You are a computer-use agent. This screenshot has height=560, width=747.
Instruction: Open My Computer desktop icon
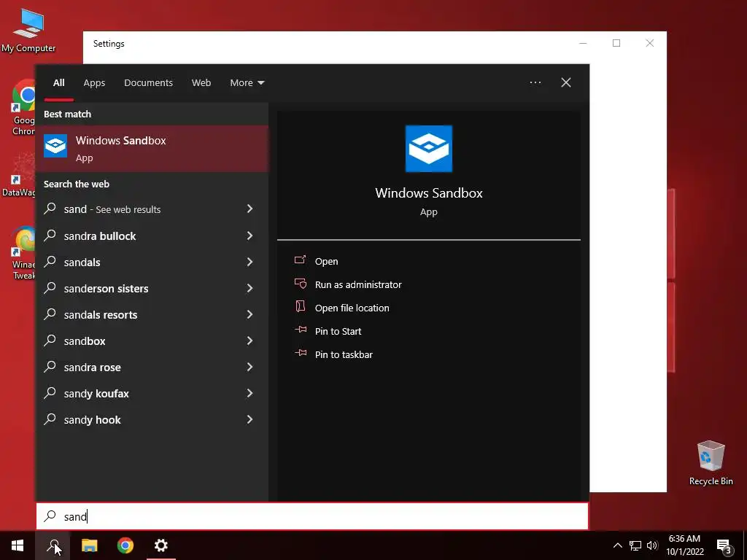(x=28, y=31)
